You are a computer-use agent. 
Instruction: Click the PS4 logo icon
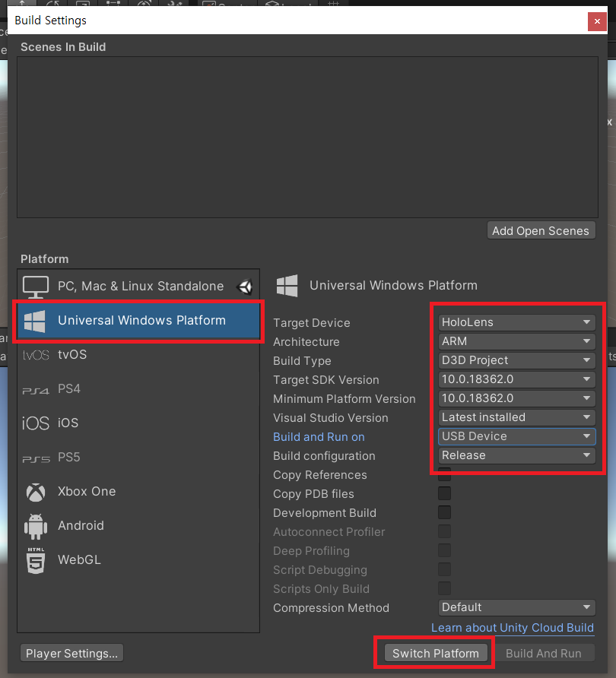36,391
